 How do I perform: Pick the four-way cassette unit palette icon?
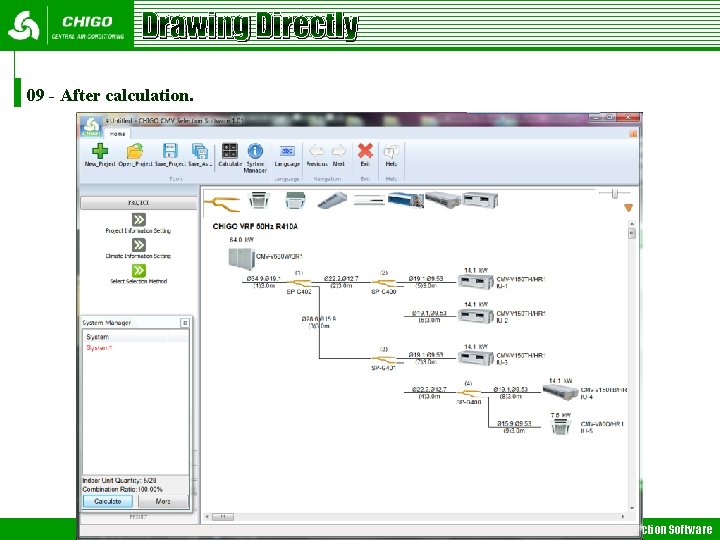click(x=259, y=200)
